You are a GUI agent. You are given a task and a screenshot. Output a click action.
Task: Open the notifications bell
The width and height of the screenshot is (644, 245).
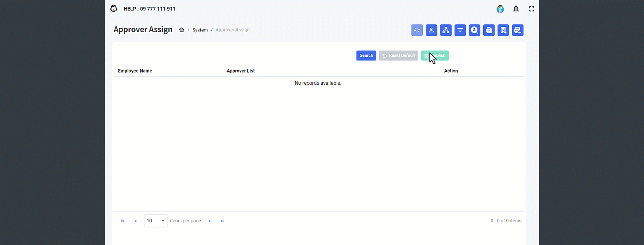[x=516, y=9]
